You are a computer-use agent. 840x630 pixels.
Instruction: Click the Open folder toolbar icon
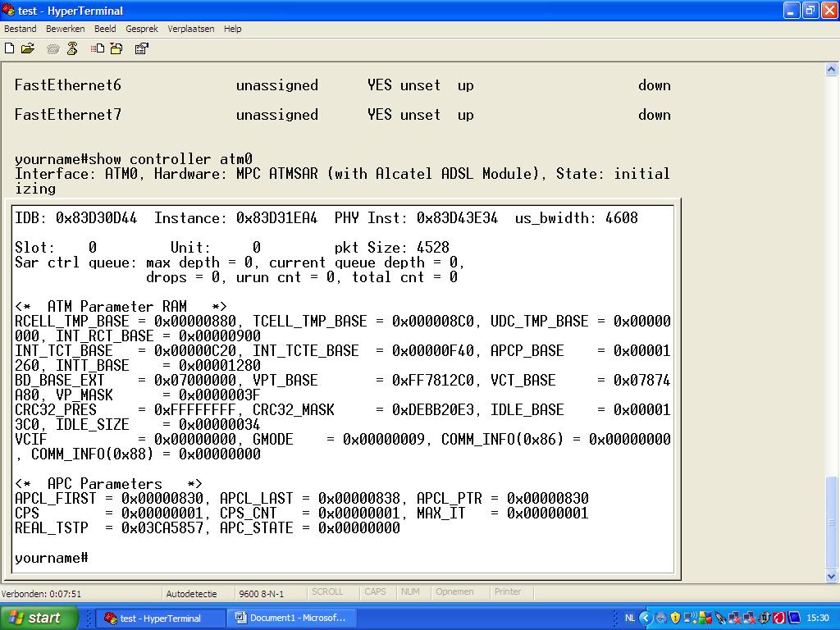[28, 48]
